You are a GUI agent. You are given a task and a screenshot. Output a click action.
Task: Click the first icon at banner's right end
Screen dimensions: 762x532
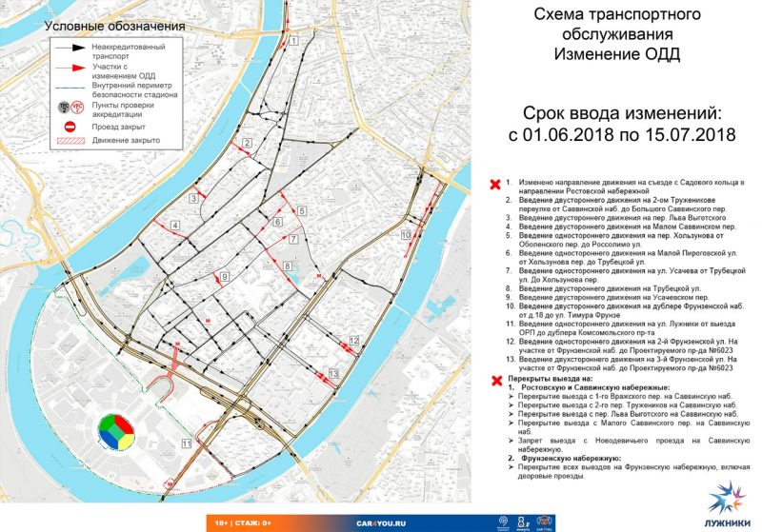pyautogui.click(x=504, y=522)
